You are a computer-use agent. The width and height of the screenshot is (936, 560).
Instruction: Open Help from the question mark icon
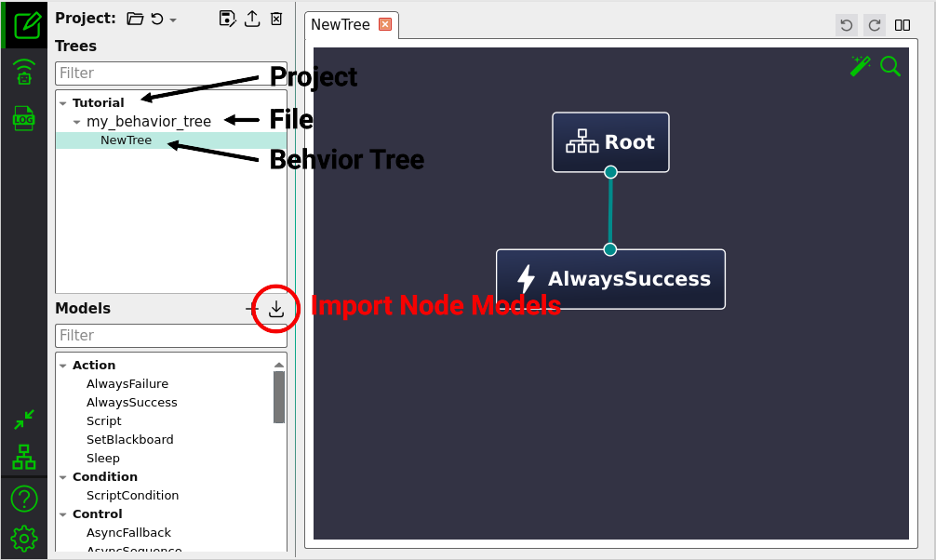pyautogui.click(x=24, y=499)
